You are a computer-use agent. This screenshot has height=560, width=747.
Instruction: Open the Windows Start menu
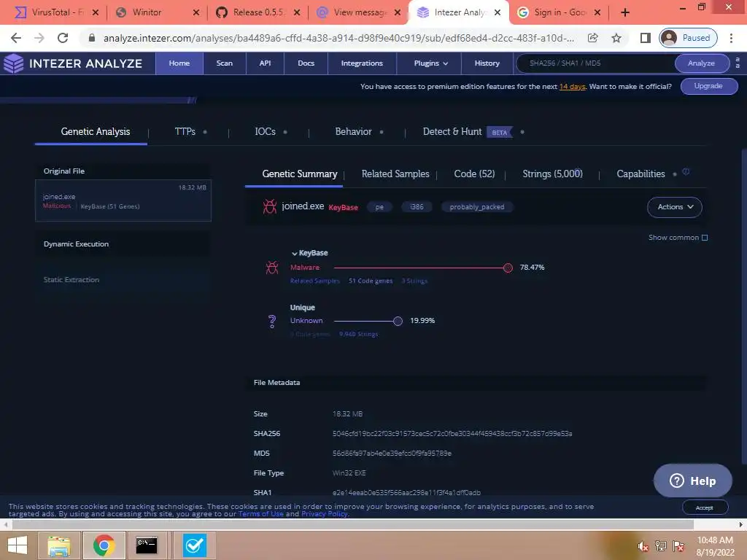pyautogui.click(x=18, y=545)
